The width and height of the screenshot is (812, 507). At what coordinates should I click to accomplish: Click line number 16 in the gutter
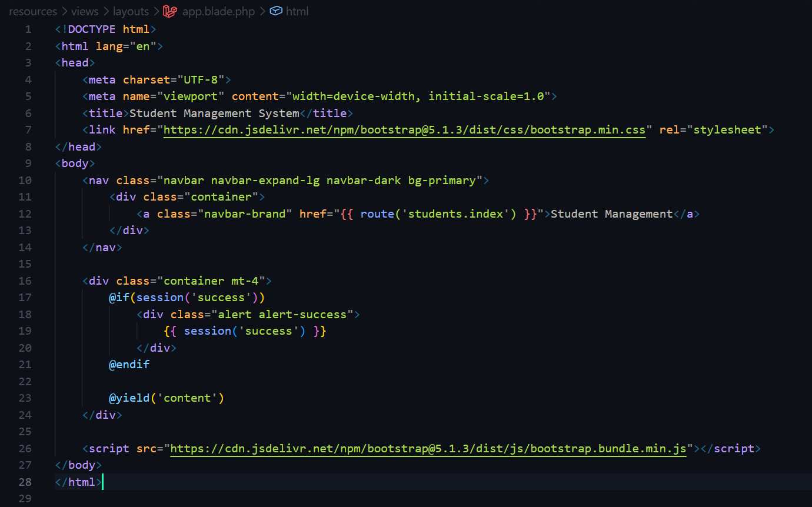click(25, 281)
